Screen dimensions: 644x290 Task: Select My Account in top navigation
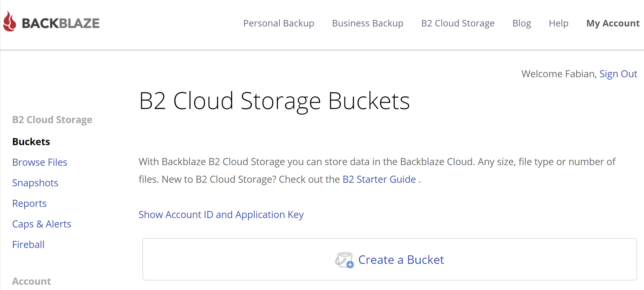coord(613,23)
